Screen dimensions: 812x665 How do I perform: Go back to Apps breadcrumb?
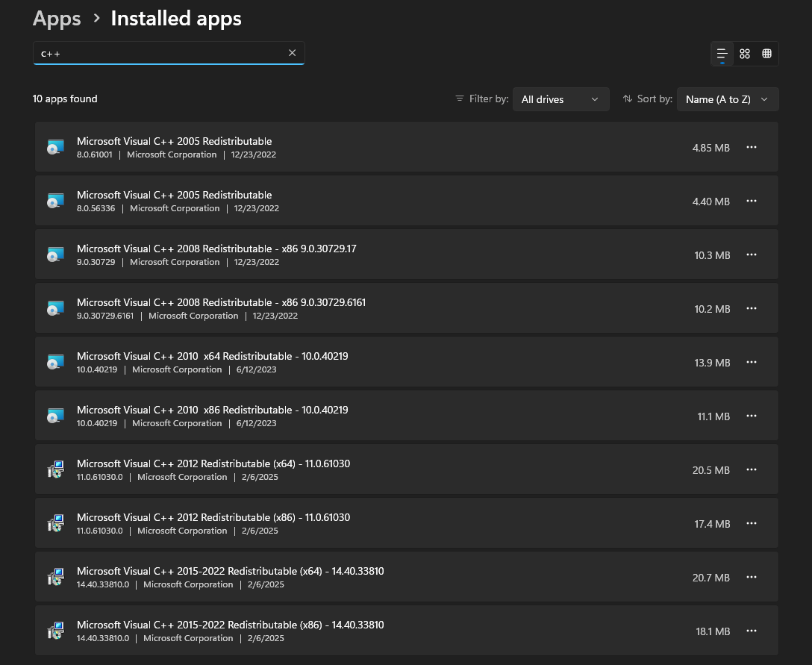57,19
